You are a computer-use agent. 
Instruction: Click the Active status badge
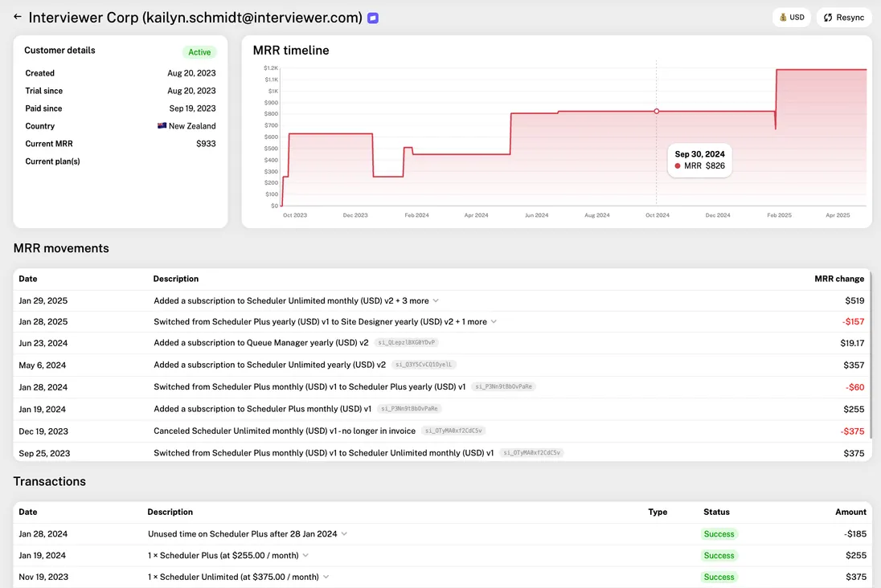[199, 52]
